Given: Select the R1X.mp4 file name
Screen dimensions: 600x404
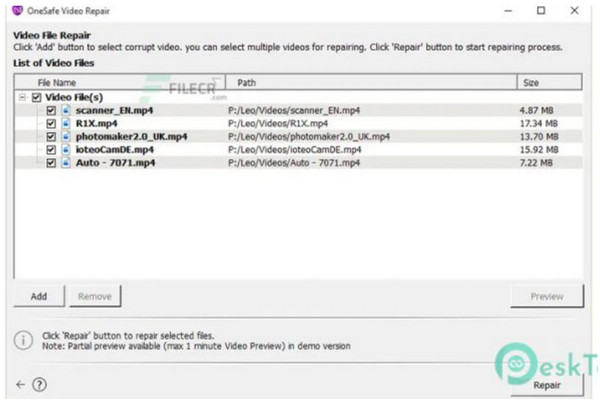Looking at the screenshot, I should pos(96,124).
